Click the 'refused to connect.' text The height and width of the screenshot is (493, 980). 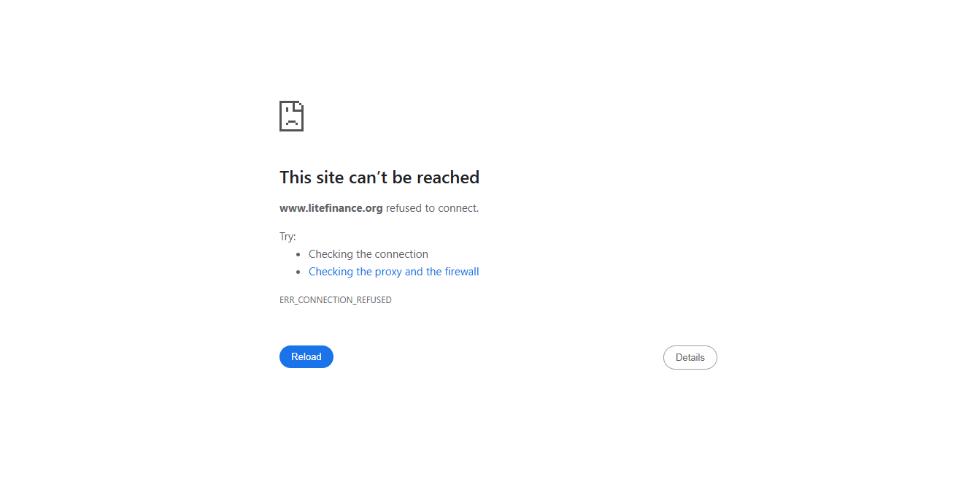433,208
